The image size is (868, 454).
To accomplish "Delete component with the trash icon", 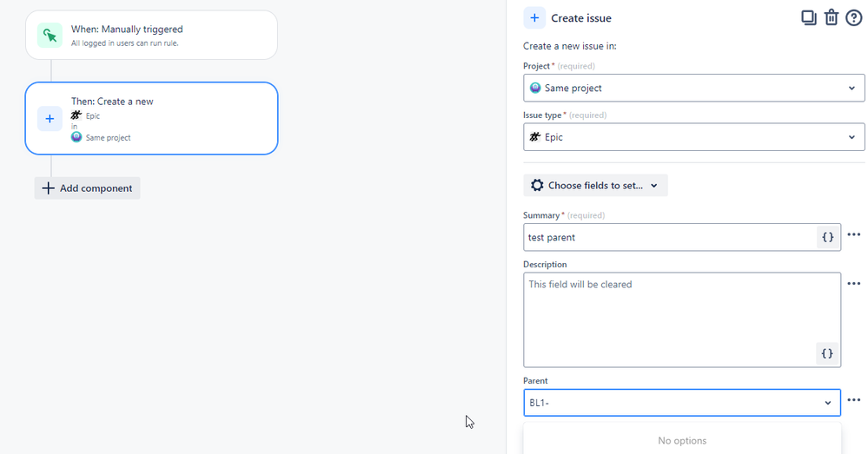I will [832, 17].
